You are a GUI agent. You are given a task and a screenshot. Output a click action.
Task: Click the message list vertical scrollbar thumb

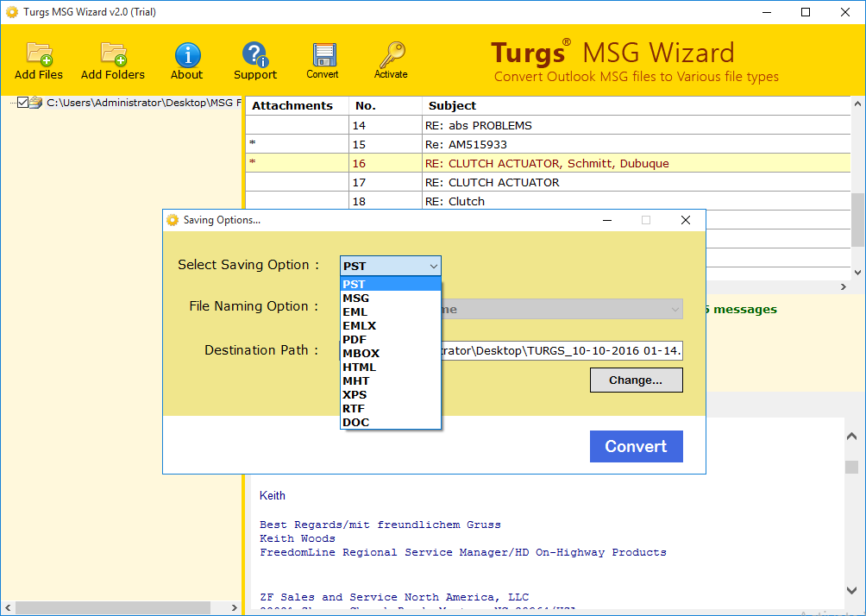[x=857, y=219]
